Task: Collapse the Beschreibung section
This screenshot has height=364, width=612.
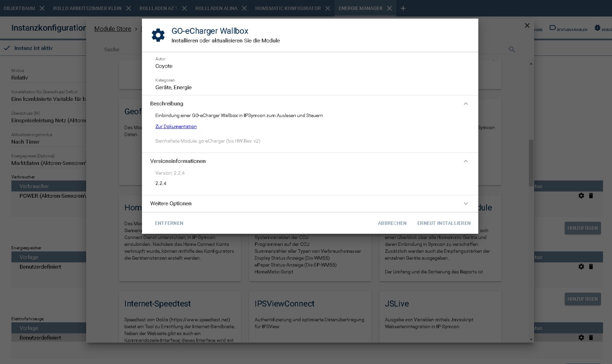Action: pyautogui.click(x=466, y=104)
